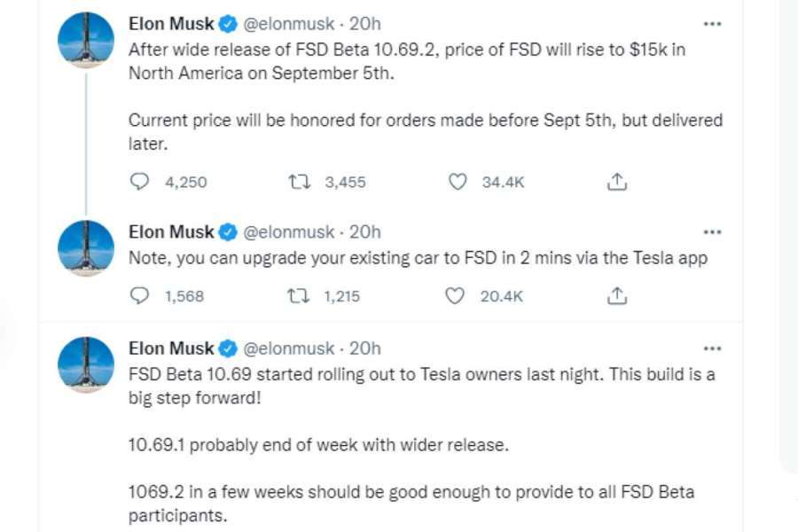
Task: Click the verified badge on the first tweet
Action: [228, 24]
